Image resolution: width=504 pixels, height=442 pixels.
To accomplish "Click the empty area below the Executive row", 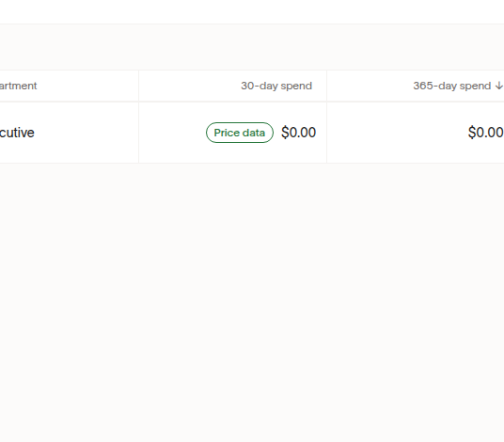I will click(252, 302).
